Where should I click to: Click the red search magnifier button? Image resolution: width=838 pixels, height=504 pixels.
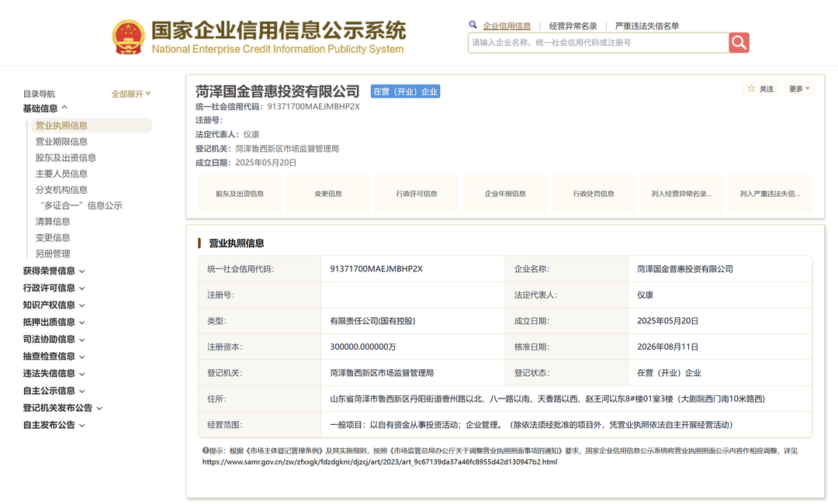(739, 43)
